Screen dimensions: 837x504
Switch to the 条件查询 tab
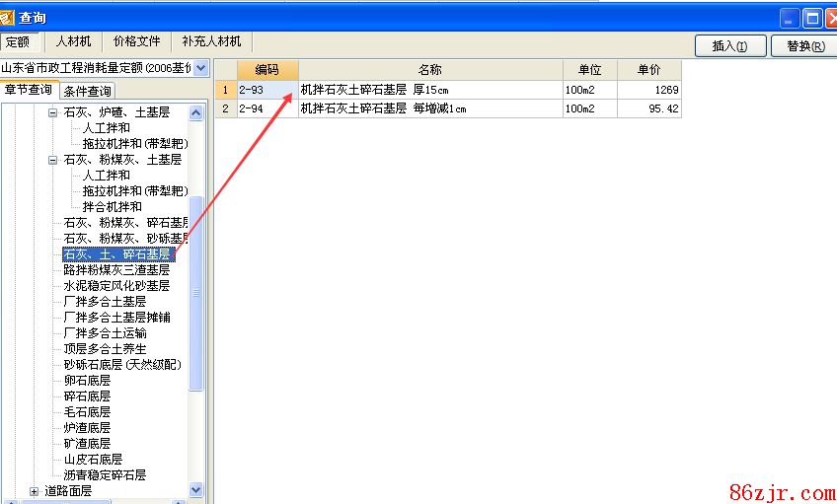pyautogui.click(x=88, y=91)
